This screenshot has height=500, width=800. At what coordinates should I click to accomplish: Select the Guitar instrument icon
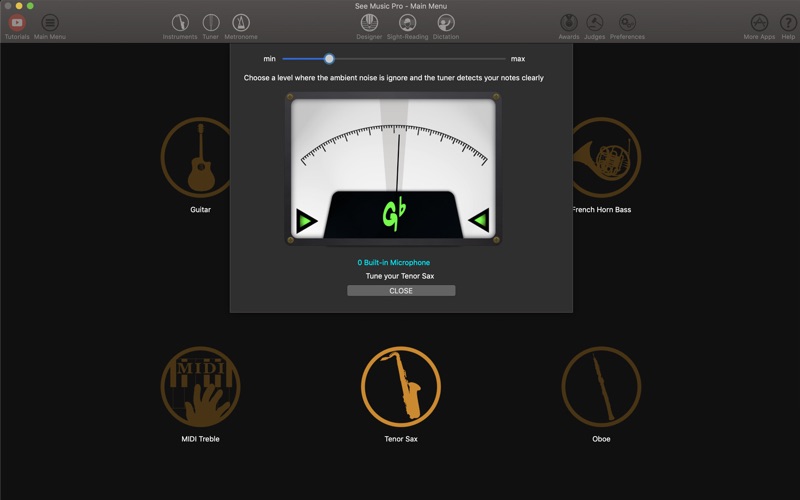196,158
